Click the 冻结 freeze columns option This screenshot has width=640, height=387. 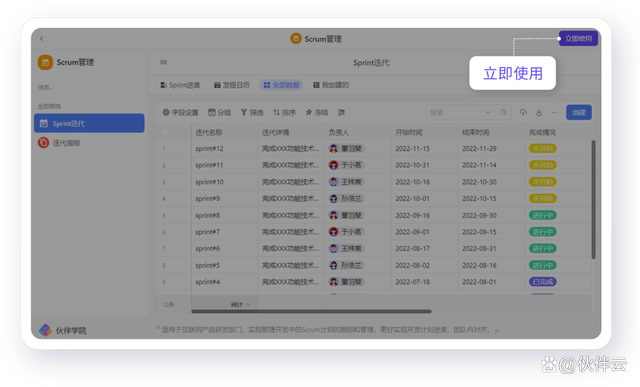click(317, 112)
